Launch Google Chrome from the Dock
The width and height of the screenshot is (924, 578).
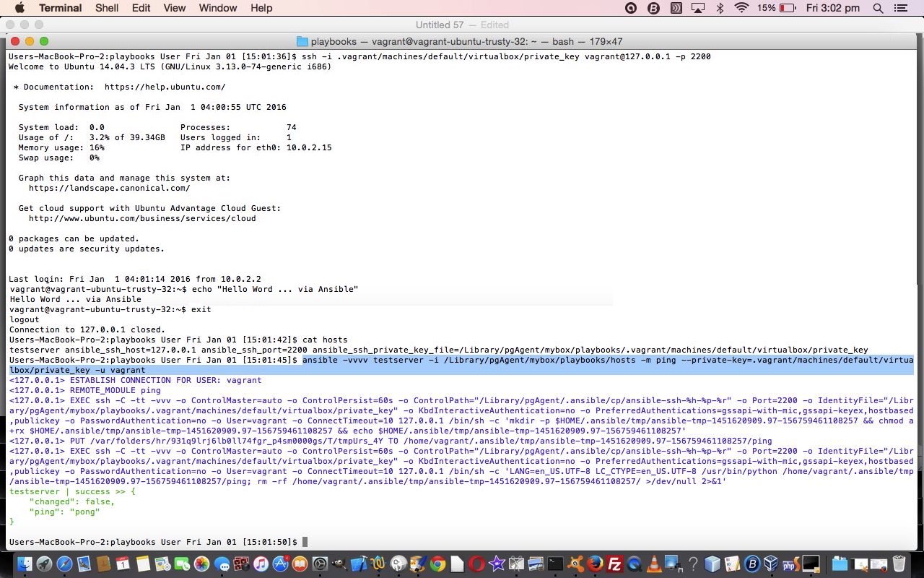pos(437,564)
